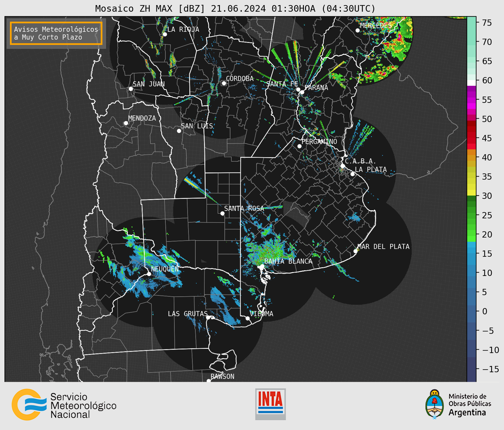Click the green 25 dBZ colorbar segment

pyautogui.click(x=471, y=215)
